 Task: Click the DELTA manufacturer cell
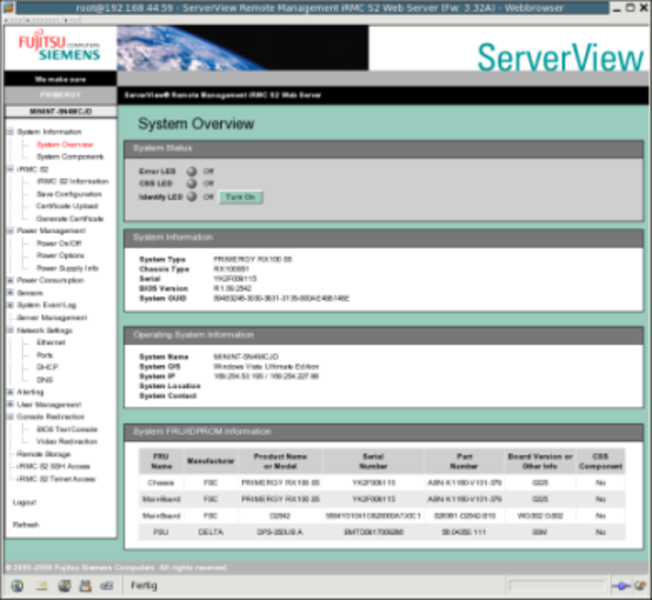(x=211, y=532)
